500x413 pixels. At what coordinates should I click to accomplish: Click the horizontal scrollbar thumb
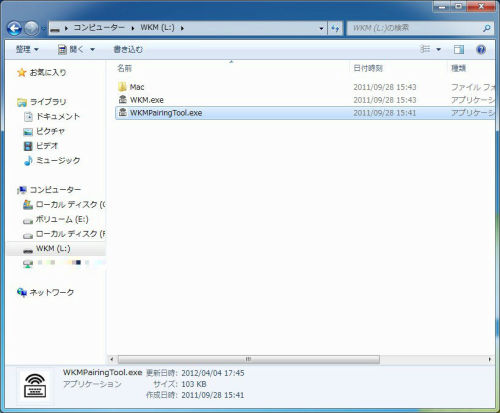(249, 359)
